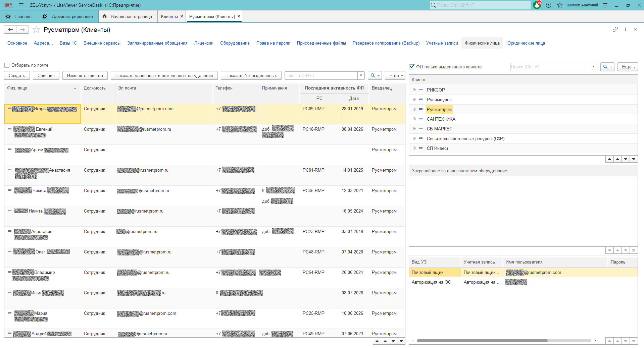Switch to Начальная страница tab
The height and width of the screenshot is (348, 644).
128,16
